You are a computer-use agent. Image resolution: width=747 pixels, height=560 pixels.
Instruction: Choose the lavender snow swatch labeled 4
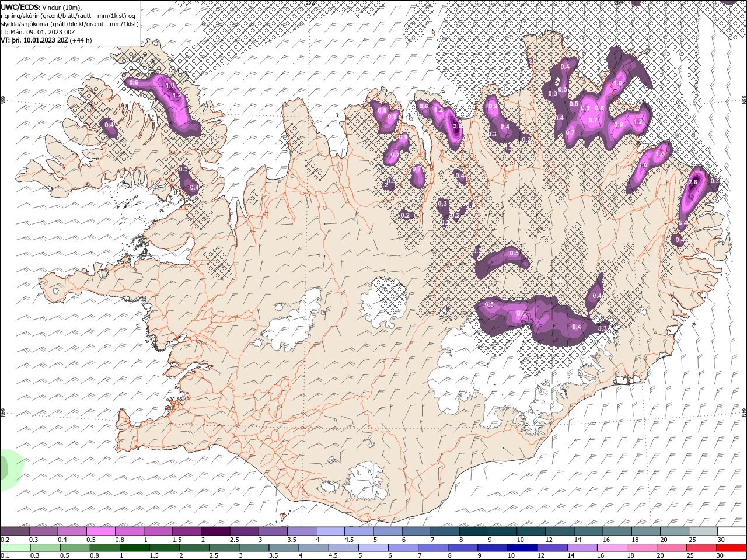pos(330,531)
